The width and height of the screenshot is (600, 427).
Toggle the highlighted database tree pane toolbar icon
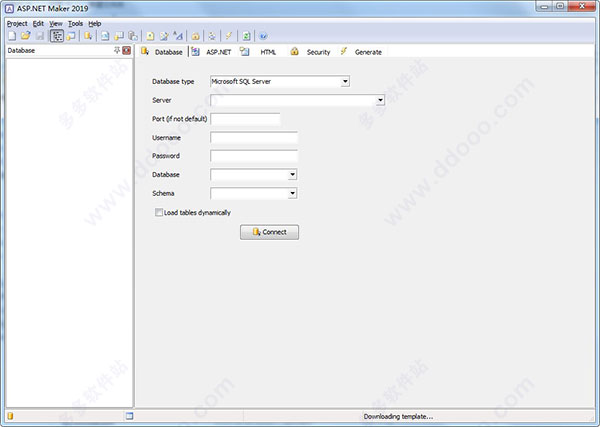click(x=57, y=36)
